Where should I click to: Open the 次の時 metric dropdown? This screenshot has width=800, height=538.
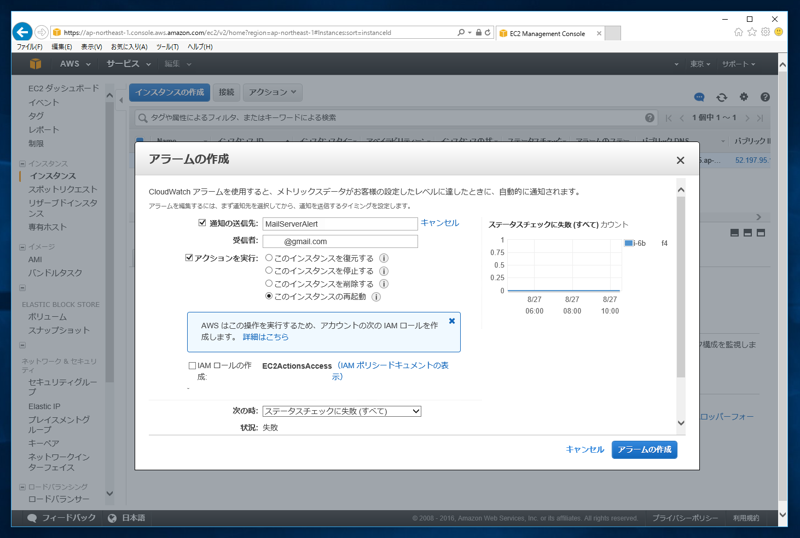(x=342, y=411)
